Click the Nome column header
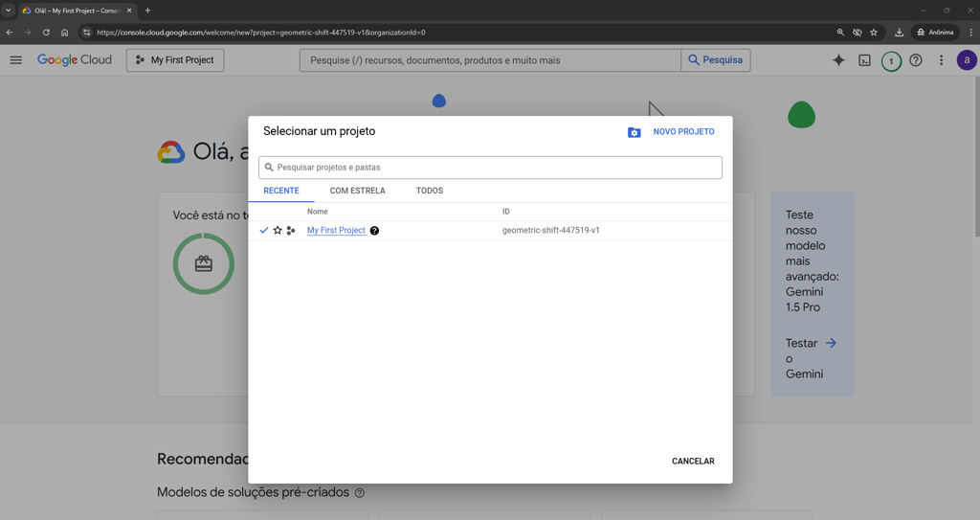This screenshot has height=520, width=980. tap(318, 212)
